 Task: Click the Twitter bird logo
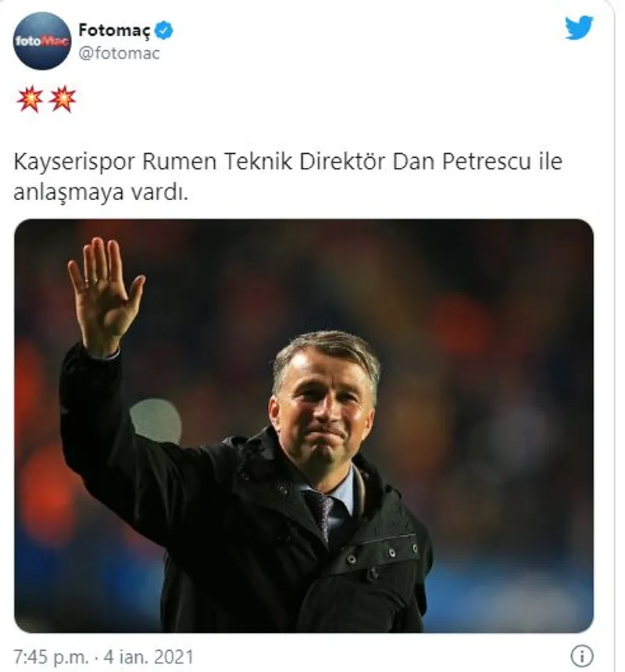pos(579,28)
